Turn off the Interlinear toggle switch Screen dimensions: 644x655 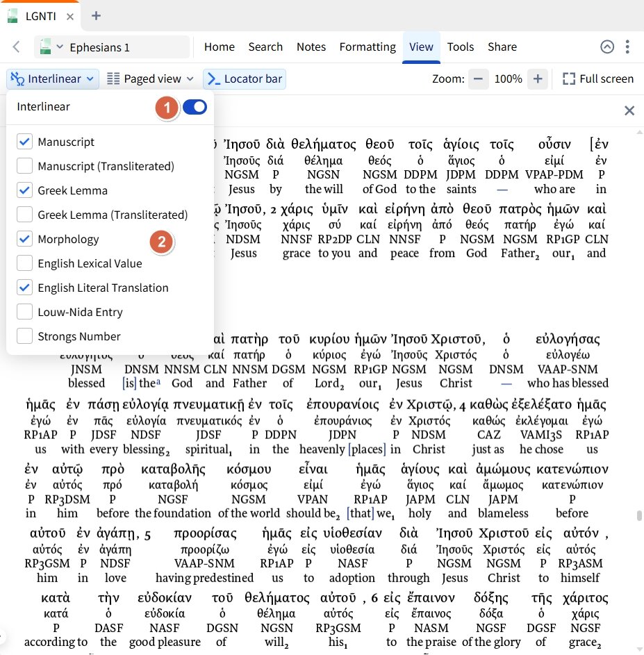(x=195, y=107)
